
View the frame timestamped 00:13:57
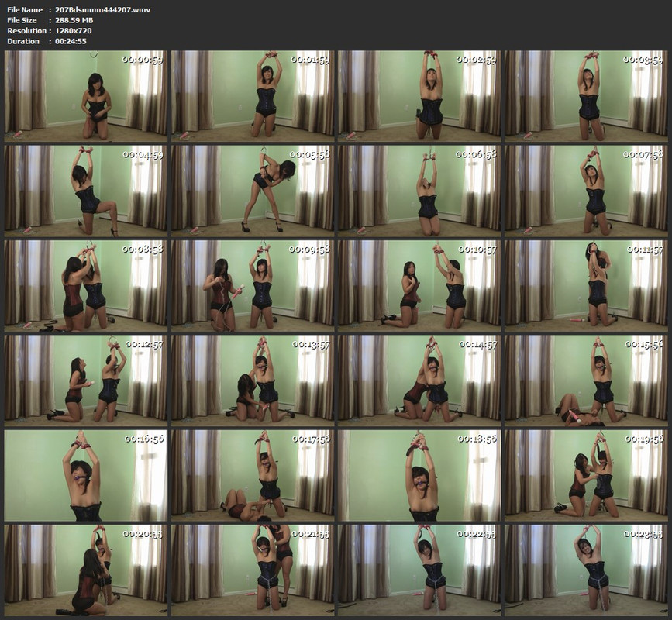[x=253, y=381]
